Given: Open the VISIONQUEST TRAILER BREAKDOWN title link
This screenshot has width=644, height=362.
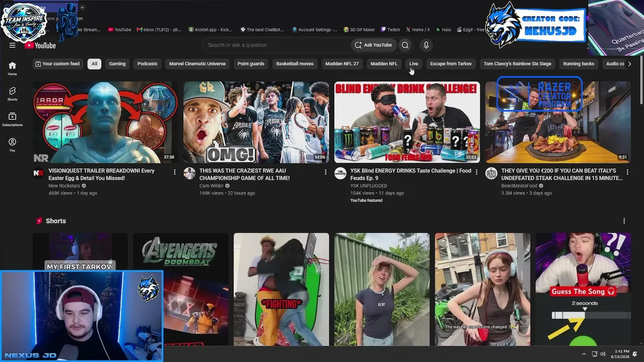Looking at the screenshot, I should point(102,174).
